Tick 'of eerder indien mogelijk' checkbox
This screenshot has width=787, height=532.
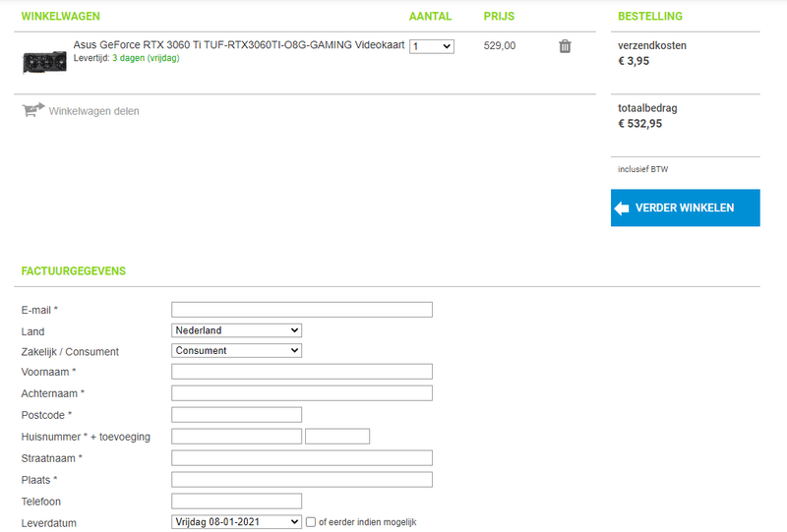(x=311, y=522)
